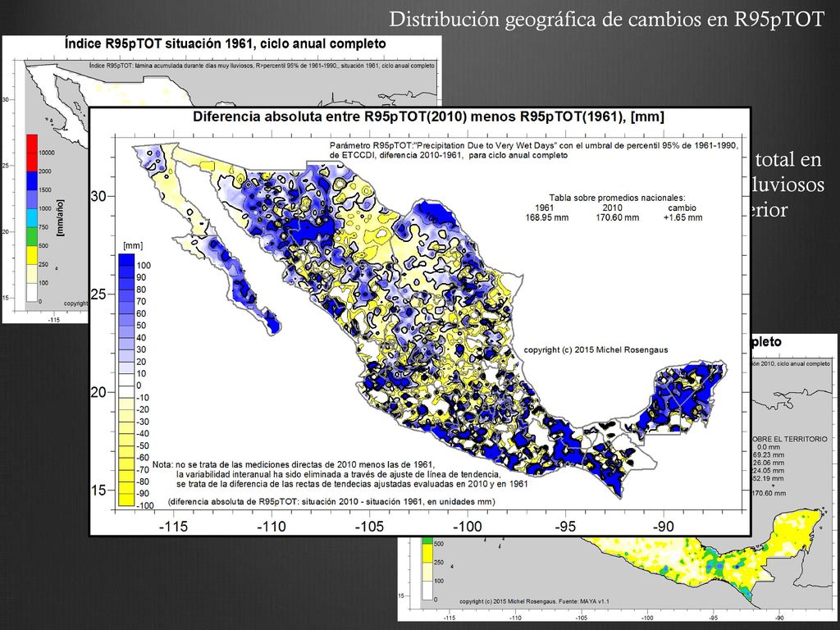Pick the green '750' swatch in back-left legend
This screenshot has height=630, width=840.
[x=32, y=236]
